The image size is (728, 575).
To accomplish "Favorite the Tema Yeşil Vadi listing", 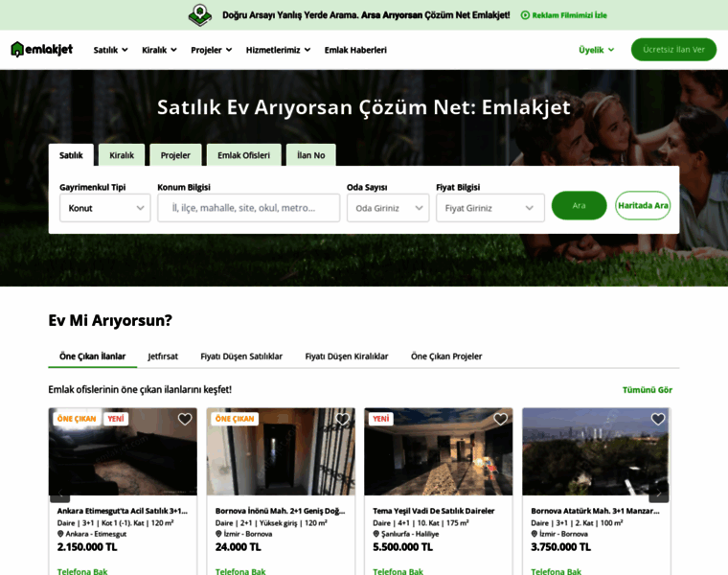I will pos(500,419).
